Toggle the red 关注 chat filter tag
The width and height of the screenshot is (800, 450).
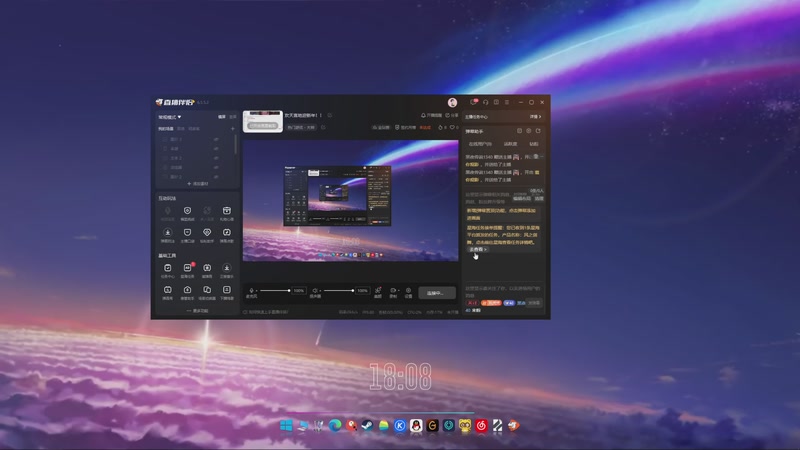(472, 303)
